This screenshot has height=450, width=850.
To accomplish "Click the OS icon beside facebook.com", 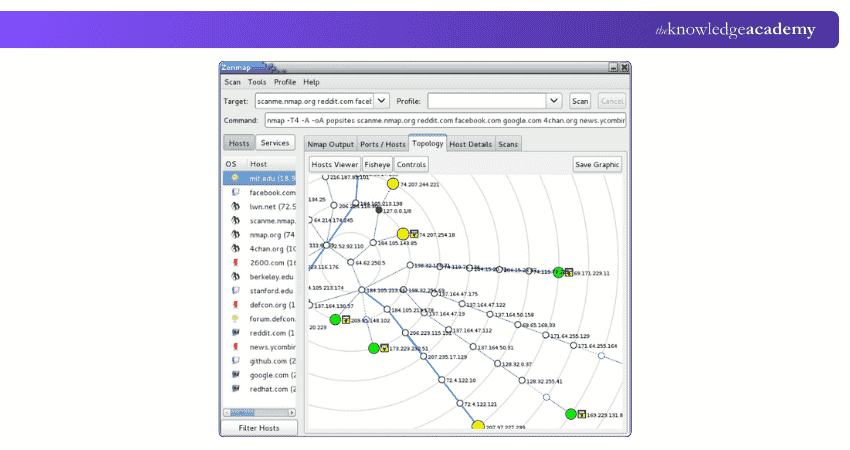I will tap(235, 192).
